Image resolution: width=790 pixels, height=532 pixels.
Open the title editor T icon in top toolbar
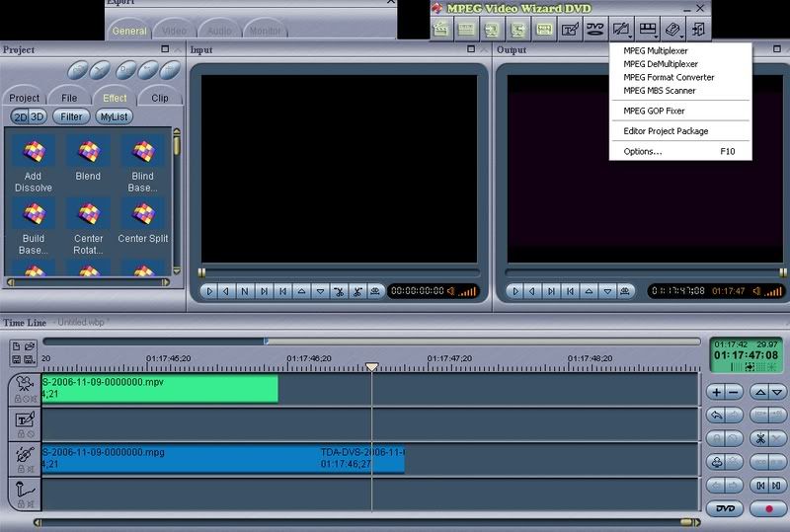[570, 30]
